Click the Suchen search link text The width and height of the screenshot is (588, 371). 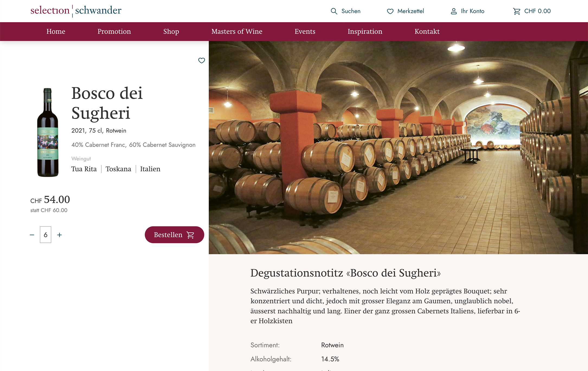click(351, 11)
